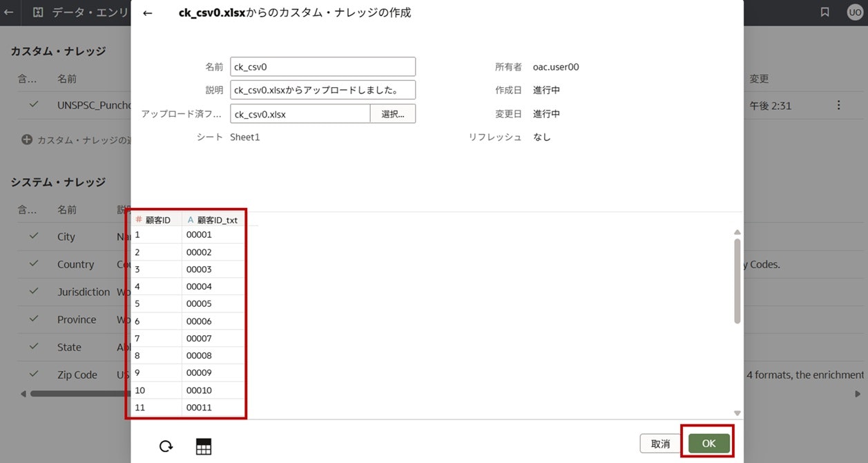Click the 午後 2:31 modified time
Viewport: 868px width, 463px height.
pos(771,105)
